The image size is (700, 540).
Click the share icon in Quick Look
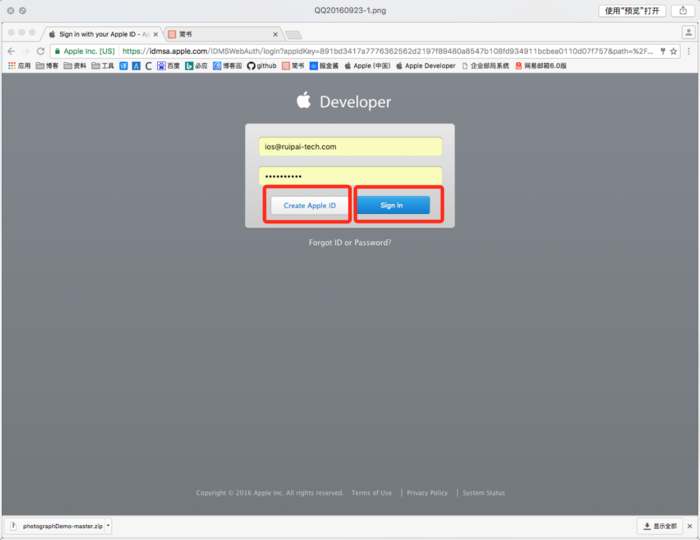click(x=683, y=11)
